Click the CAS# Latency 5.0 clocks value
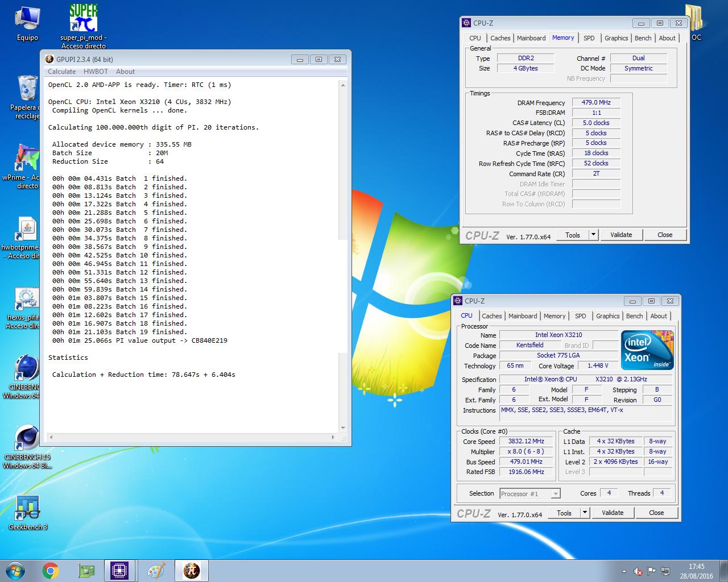This screenshot has width=728, height=582. 596,123
